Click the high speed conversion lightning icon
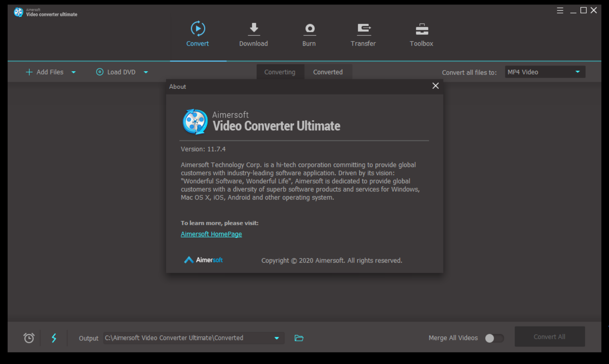The width and height of the screenshot is (609, 364). coord(54,338)
